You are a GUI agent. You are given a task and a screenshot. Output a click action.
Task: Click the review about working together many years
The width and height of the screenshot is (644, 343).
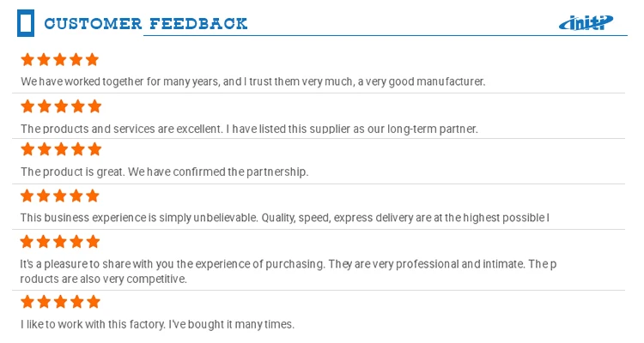click(x=253, y=82)
